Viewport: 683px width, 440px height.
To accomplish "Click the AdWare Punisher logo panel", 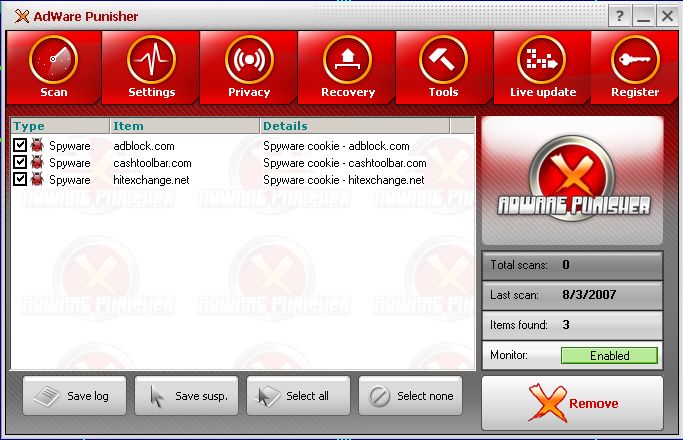I will (572, 180).
